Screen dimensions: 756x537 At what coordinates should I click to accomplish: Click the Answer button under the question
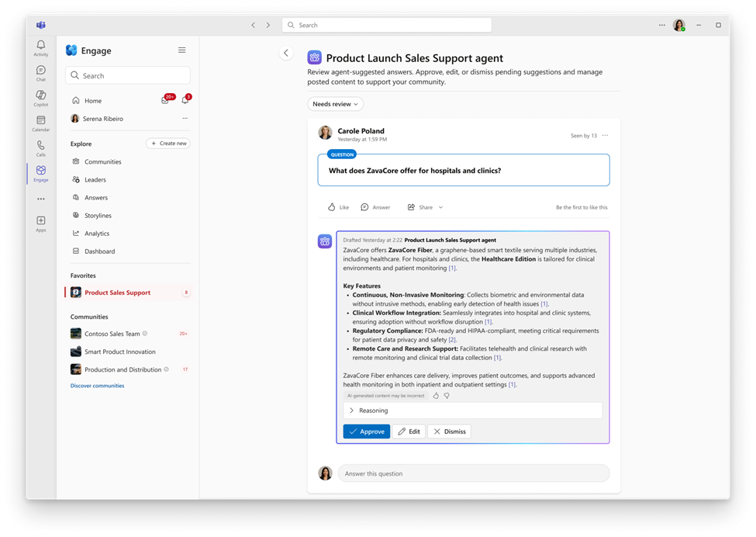pyautogui.click(x=375, y=207)
